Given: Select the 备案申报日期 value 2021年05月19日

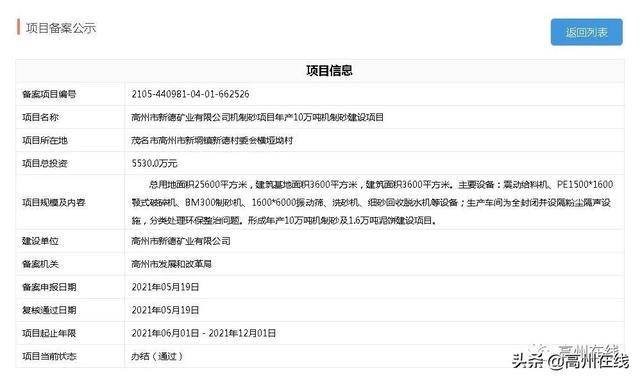Looking at the screenshot, I should tap(165, 287).
